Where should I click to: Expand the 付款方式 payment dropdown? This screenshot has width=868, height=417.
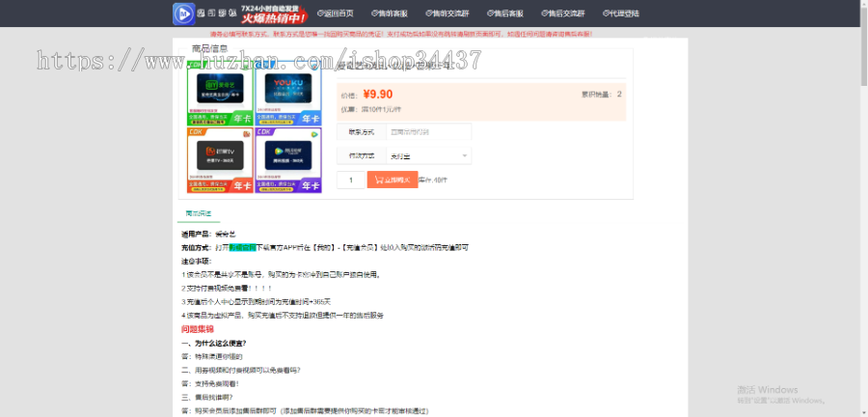pyautogui.click(x=427, y=155)
